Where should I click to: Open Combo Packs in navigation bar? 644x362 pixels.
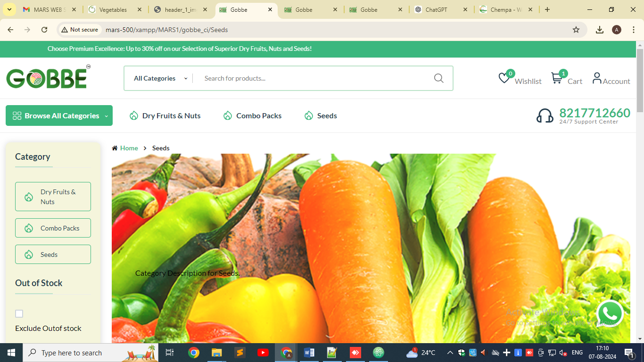[252, 115]
